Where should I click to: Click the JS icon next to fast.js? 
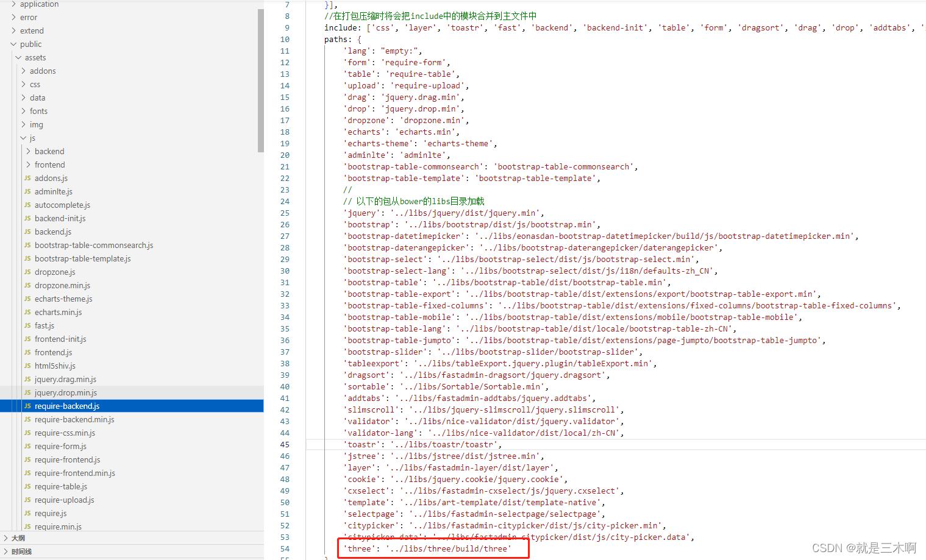click(28, 325)
